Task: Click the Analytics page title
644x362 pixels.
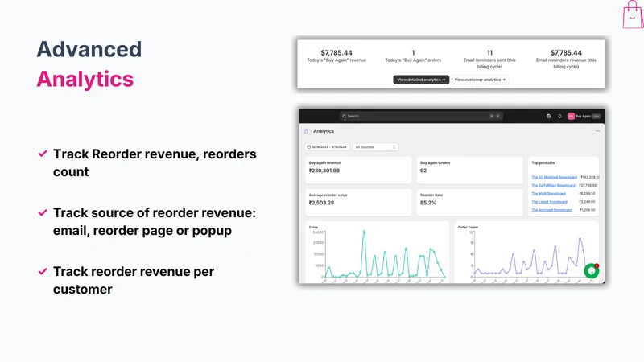Action: tap(324, 131)
